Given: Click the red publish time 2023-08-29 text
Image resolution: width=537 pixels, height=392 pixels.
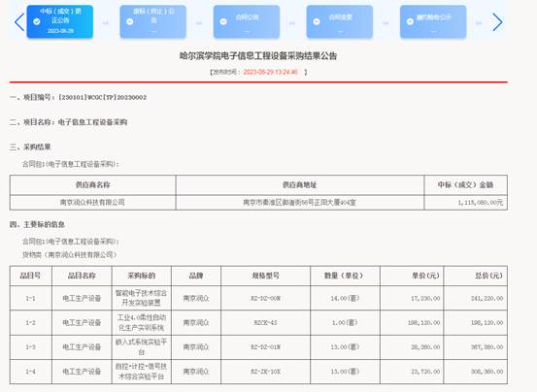Looking at the screenshot, I should coord(271,72).
